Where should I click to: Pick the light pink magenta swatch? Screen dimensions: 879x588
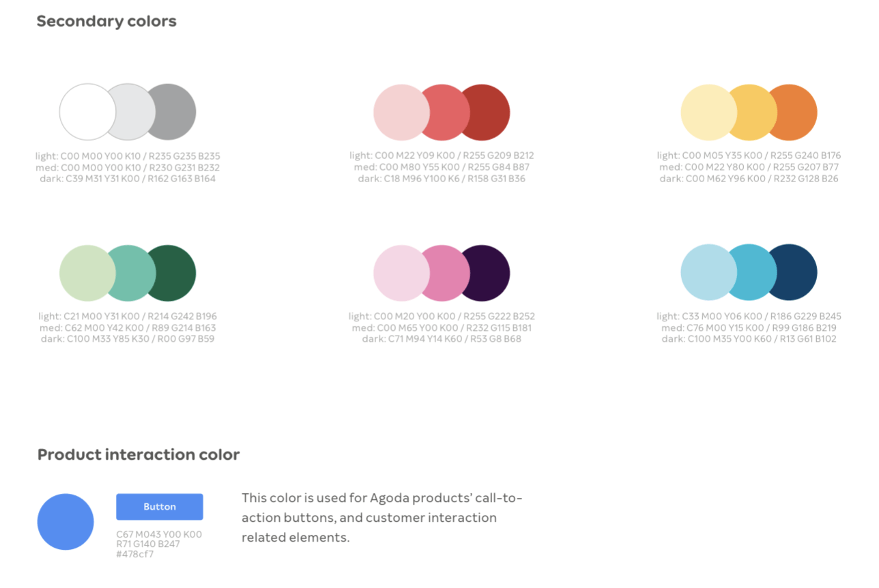(x=401, y=273)
